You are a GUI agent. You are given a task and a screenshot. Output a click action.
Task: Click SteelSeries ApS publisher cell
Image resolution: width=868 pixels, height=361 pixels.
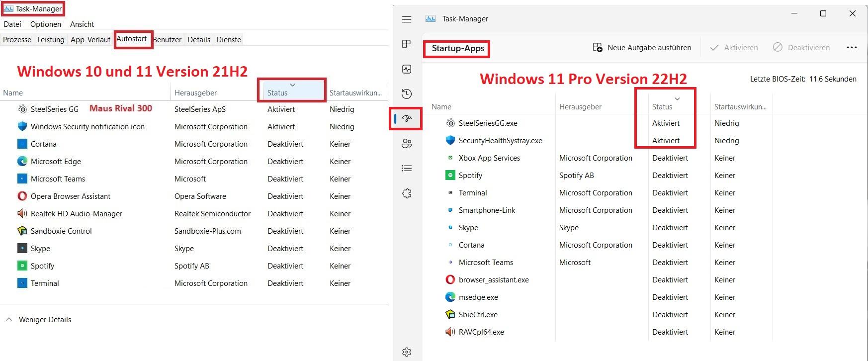coord(200,109)
